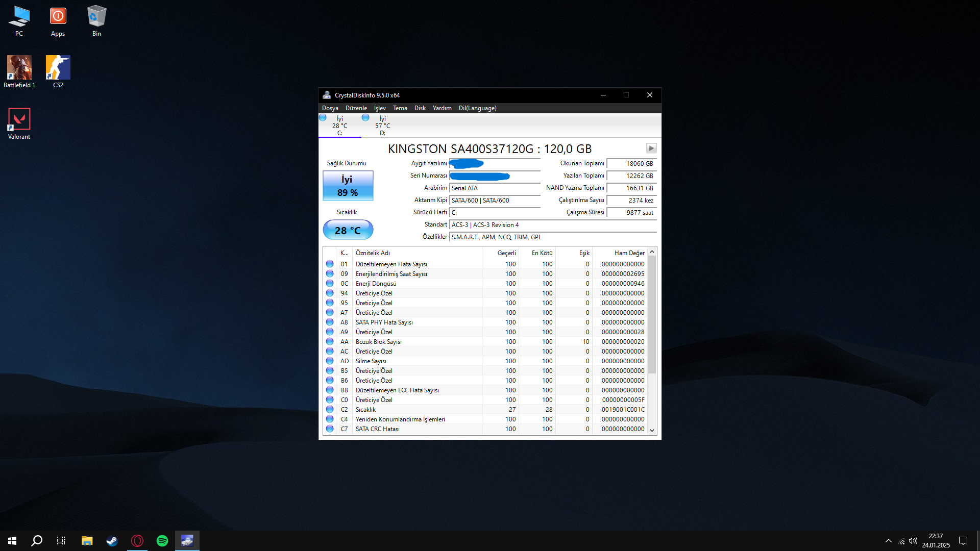The height and width of the screenshot is (551, 980).
Task: Open the network tray icon
Action: [901, 541]
